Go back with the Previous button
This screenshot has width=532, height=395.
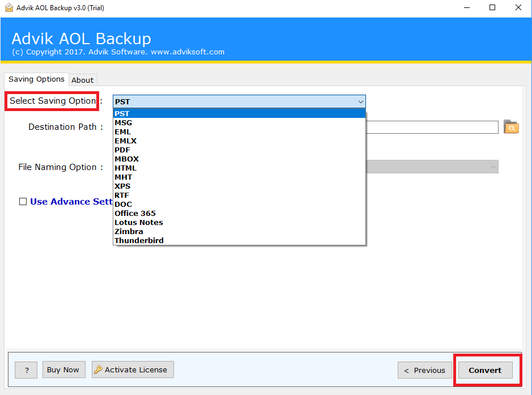[425, 370]
